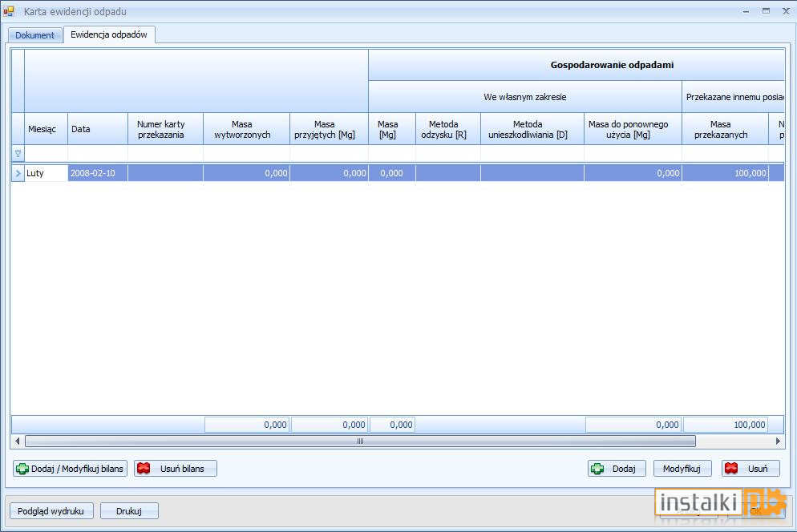Click the row indicator arrow for Luty
The width and height of the screenshot is (797, 532).
pos(18,173)
